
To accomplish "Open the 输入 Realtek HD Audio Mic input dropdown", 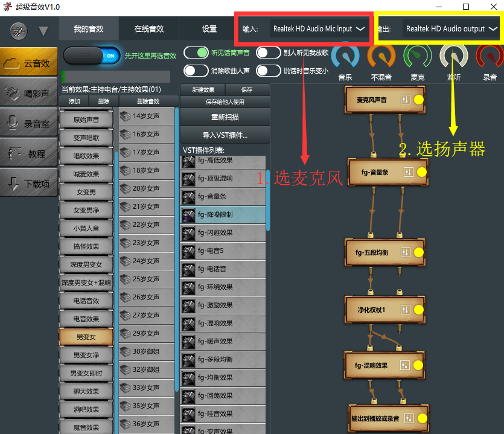I will pyautogui.click(x=319, y=29).
